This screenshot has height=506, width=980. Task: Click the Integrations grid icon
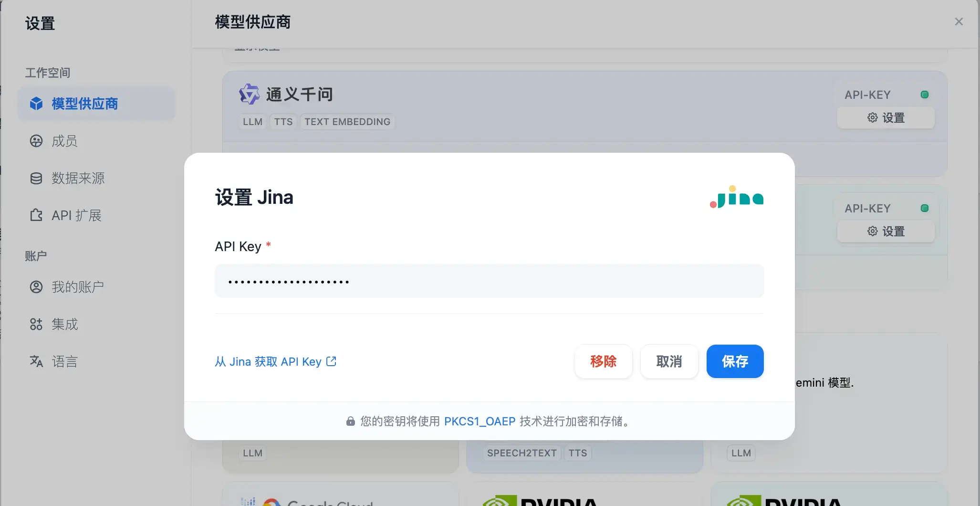(x=36, y=324)
